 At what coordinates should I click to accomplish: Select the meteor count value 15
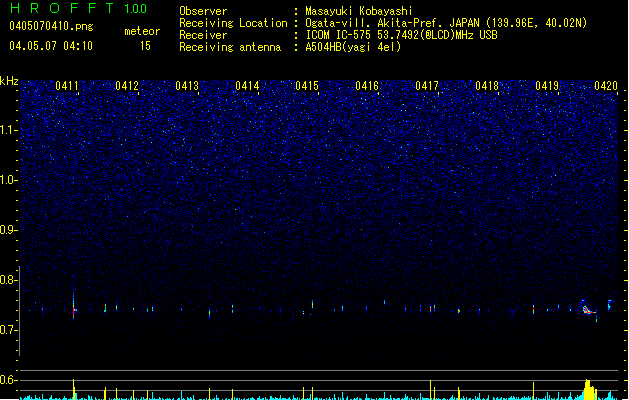(x=145, y=46)
